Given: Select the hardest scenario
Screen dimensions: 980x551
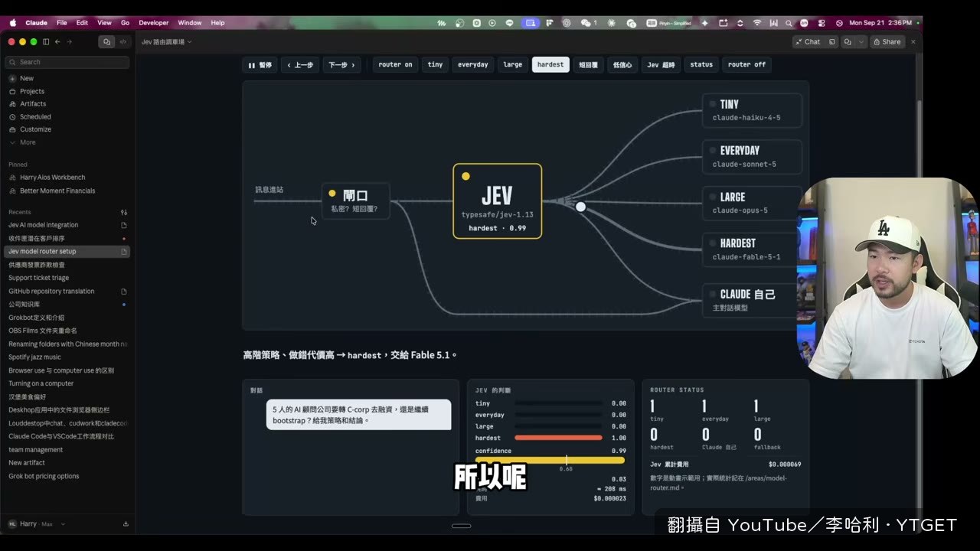Looking at the screenshot, I should [x=550, y=65].
